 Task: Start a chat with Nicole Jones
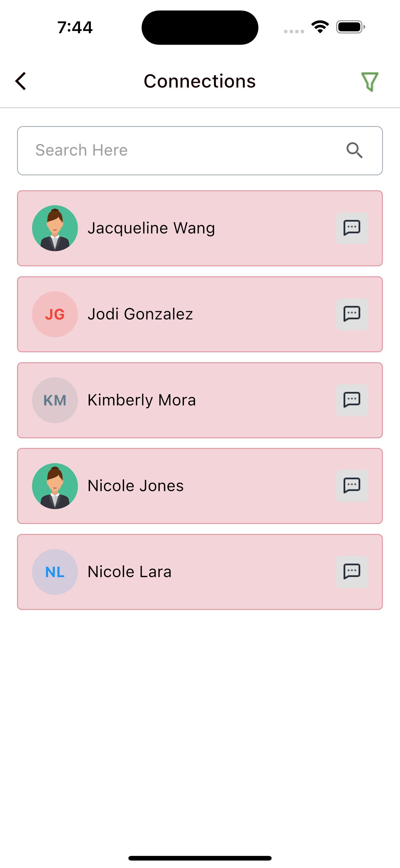click(352, 486)
